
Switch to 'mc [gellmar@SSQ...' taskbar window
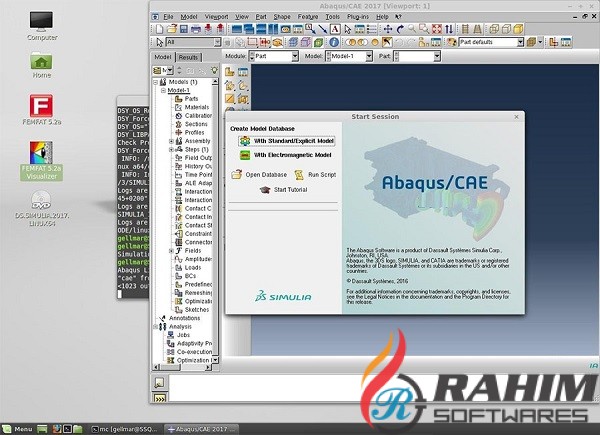point(125,429)
